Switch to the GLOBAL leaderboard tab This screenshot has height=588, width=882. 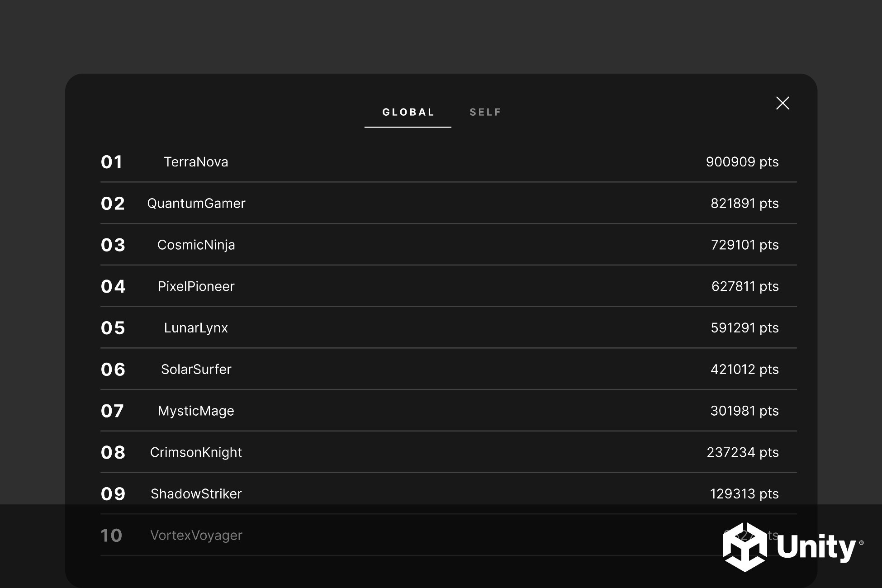pos(408,112)
